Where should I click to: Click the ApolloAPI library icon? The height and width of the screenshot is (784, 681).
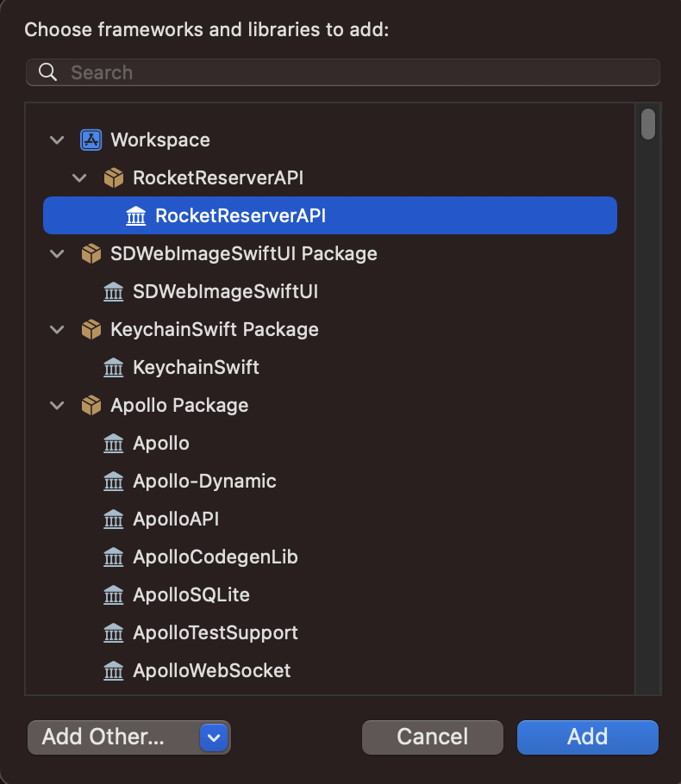(x=114, y=520)
